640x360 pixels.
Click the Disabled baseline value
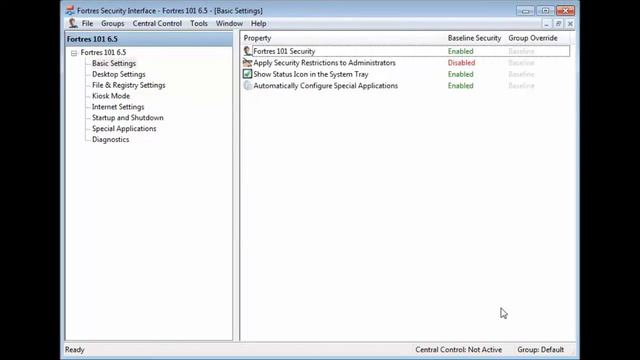461,62
